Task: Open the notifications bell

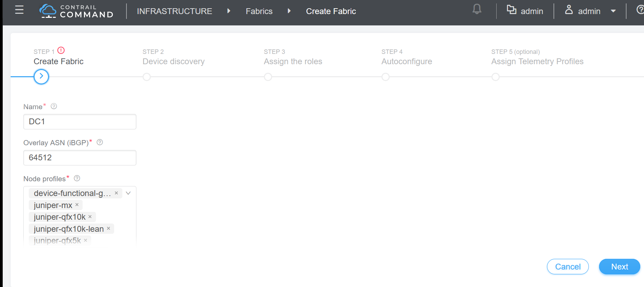Action: [x=477, y=9]
